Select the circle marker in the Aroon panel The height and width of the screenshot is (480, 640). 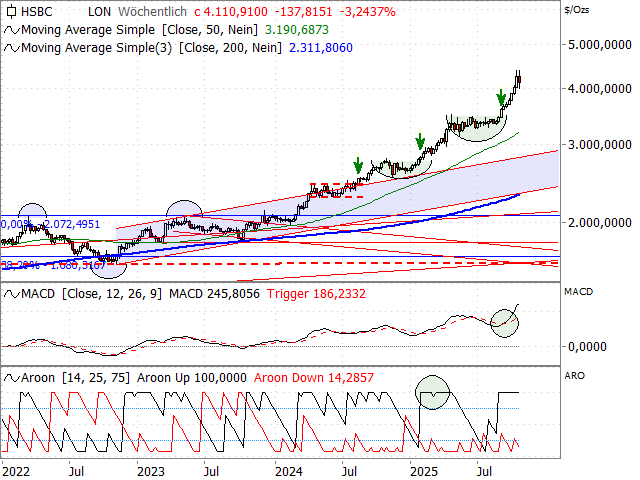point(434,391)
